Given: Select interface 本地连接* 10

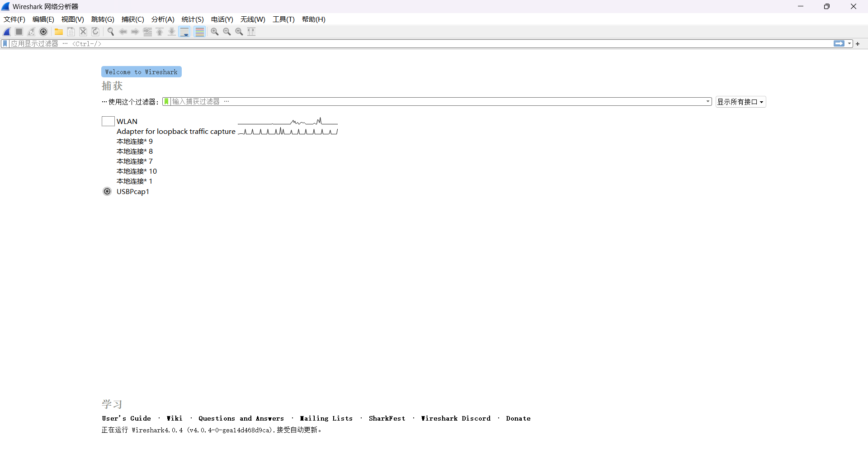Looking at the screenshot, I should 137,171.
